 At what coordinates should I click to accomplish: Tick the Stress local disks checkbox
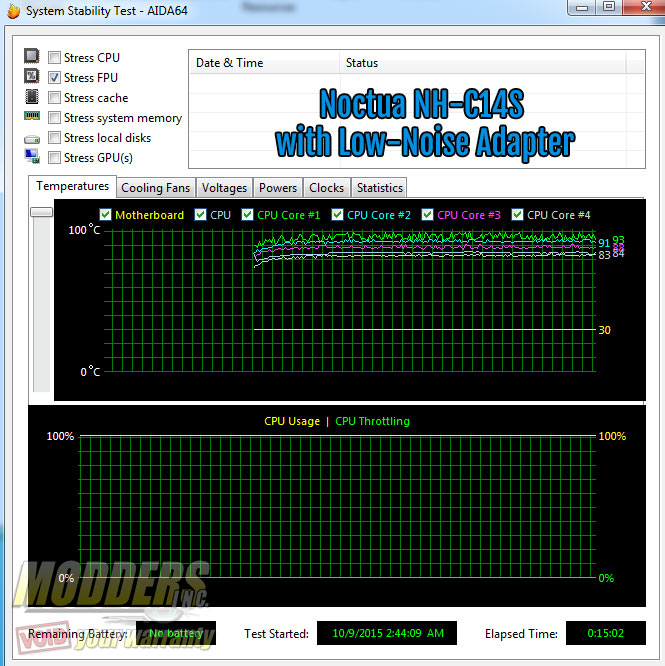point(54,137)
